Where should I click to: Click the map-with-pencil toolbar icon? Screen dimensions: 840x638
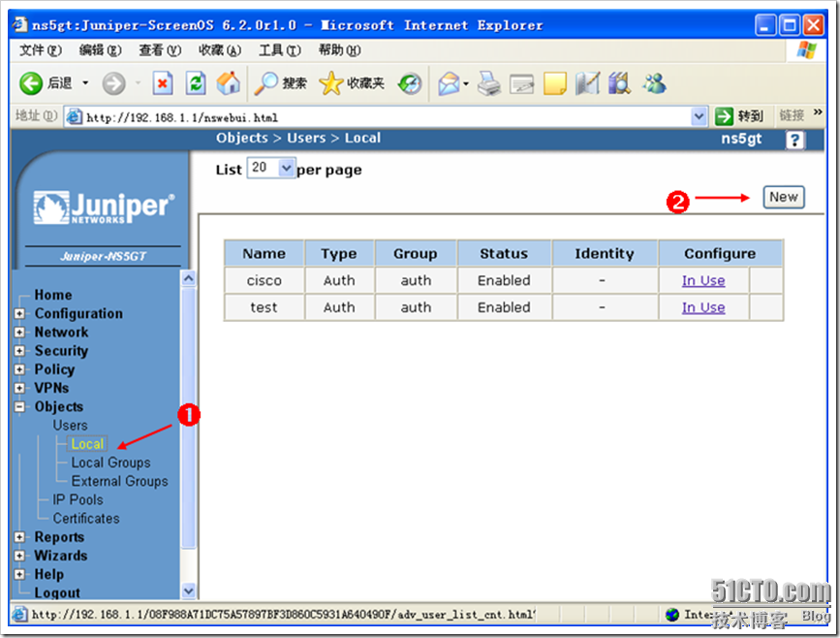[x=588, y=83]
